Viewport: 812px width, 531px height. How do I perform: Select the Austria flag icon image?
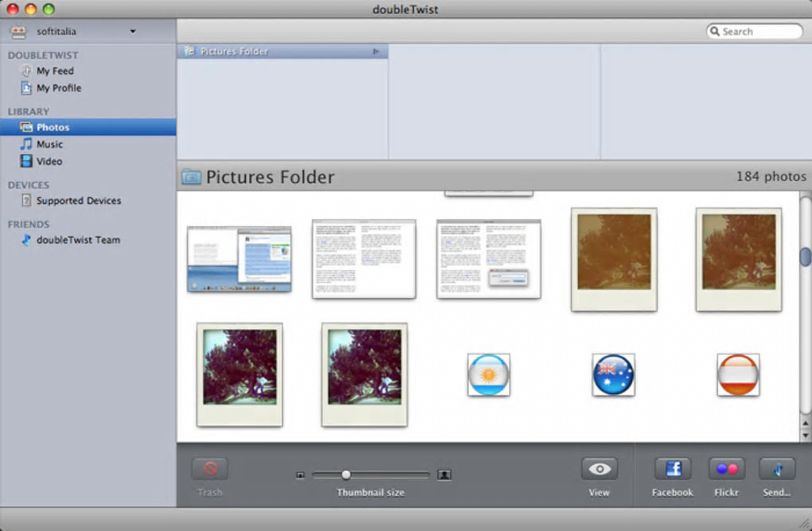[x=739, y=374]
